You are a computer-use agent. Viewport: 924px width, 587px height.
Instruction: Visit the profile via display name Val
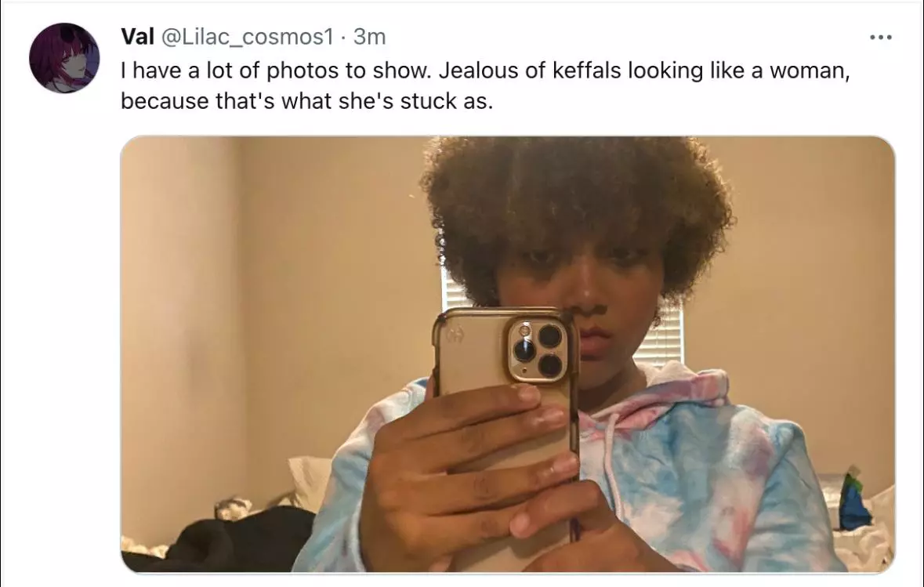click(x=137, y=37)
